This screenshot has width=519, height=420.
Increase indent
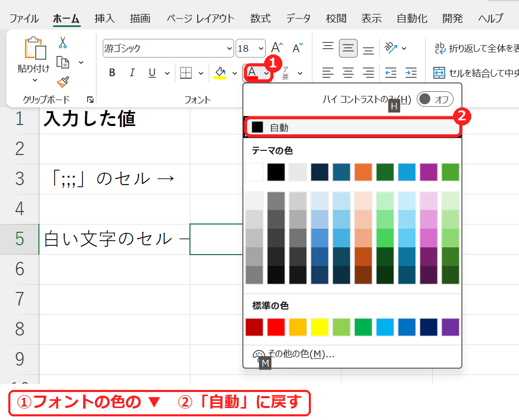click(x=411, y=73)
